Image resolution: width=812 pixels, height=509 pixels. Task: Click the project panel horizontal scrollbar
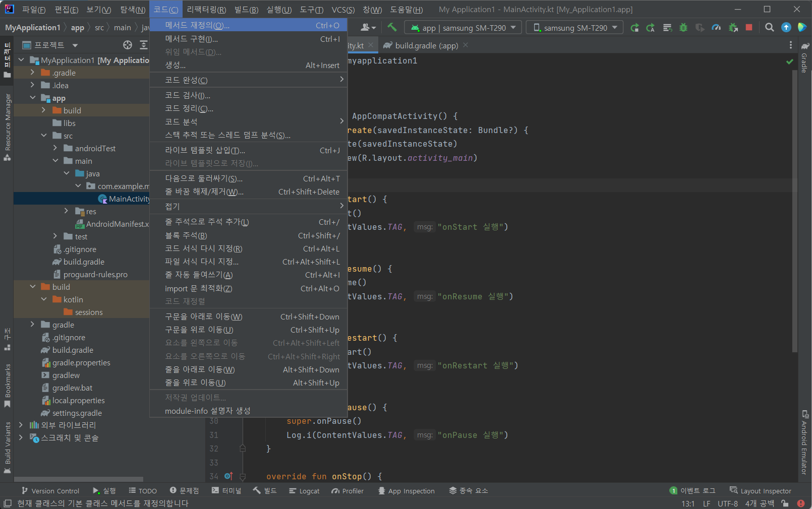pos(78,479)
